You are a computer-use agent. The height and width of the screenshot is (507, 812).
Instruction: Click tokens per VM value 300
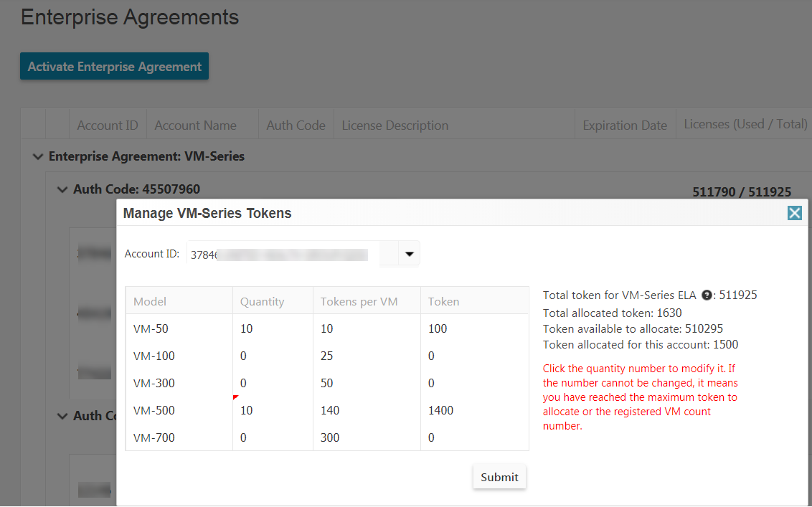(330, 438)
